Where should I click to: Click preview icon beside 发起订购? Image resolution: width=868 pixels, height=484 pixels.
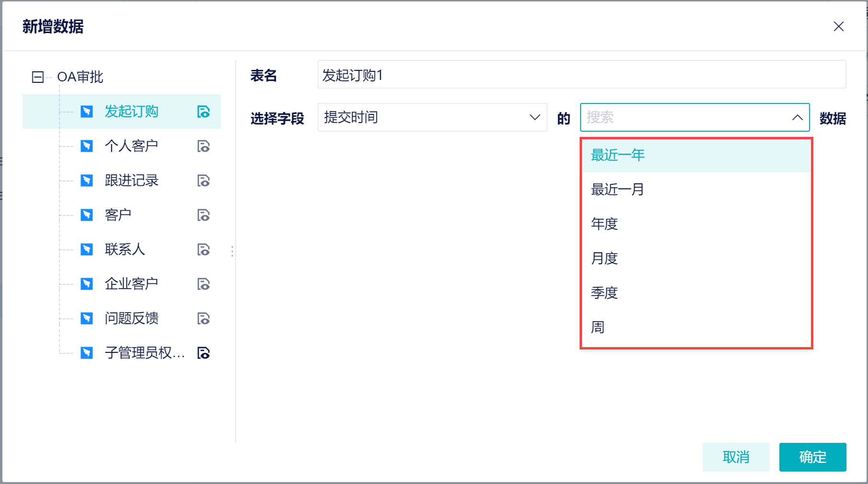(x=204, y=112)
